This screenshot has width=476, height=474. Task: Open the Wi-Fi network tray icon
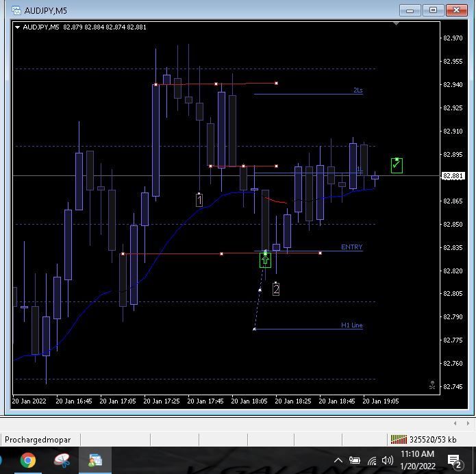click(x=372, y=461)
